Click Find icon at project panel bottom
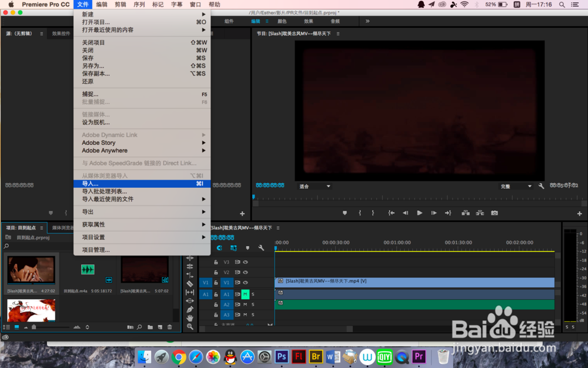 pyautogui.click(x=139, y=327)
